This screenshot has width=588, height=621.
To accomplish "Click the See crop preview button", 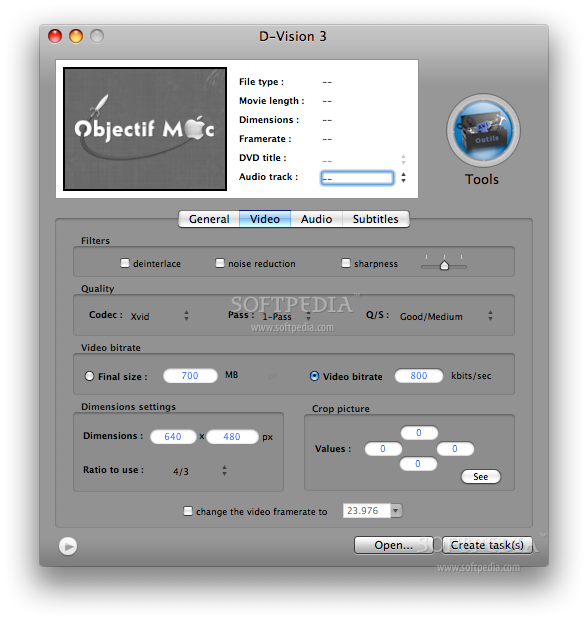I will coord(481,476).
